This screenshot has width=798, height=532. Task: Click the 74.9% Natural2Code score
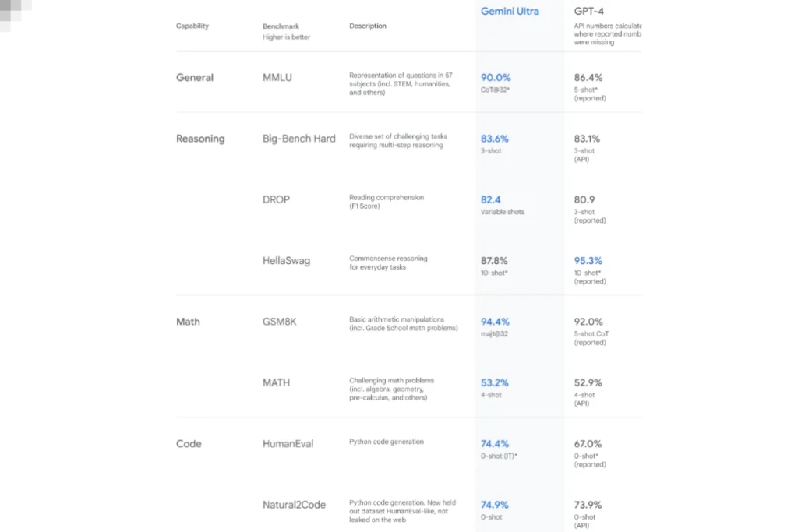494,505
